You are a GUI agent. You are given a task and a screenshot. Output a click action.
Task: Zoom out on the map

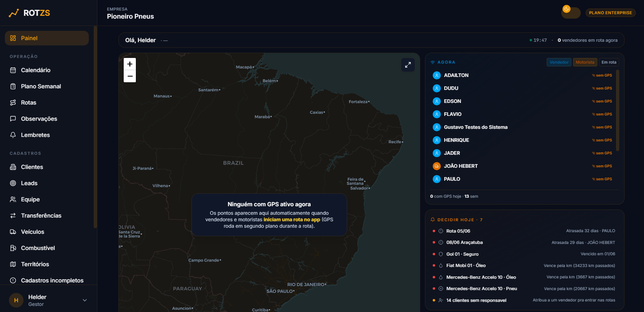pyautogui.click(x=130, y=76)
